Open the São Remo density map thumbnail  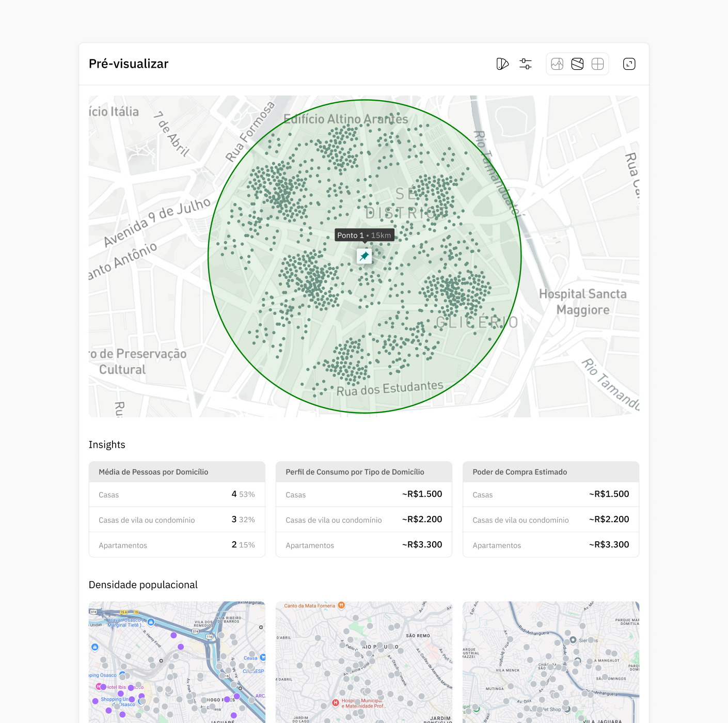(x=364, y=662)
